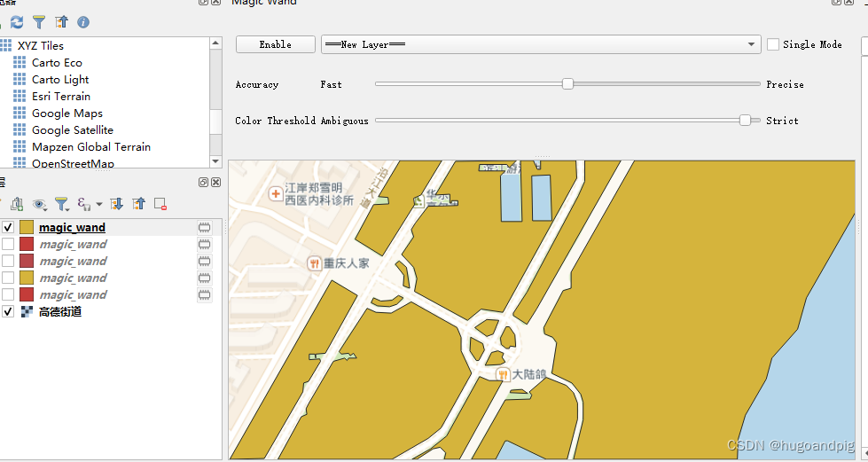
Task: Click the hospital marker for 江岸郑雪明 clinic
Action: tap(275, 194)
